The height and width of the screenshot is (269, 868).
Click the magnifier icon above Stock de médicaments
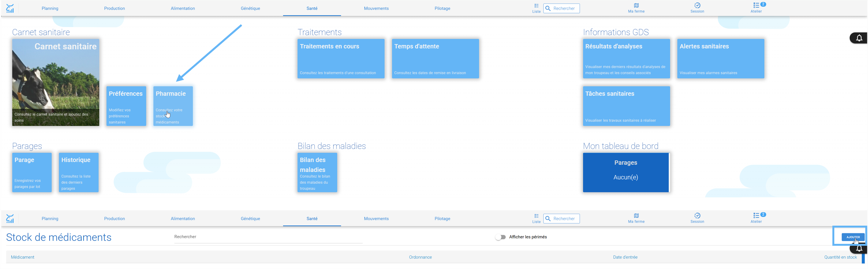pyautogui.click(x=548, y=218)
